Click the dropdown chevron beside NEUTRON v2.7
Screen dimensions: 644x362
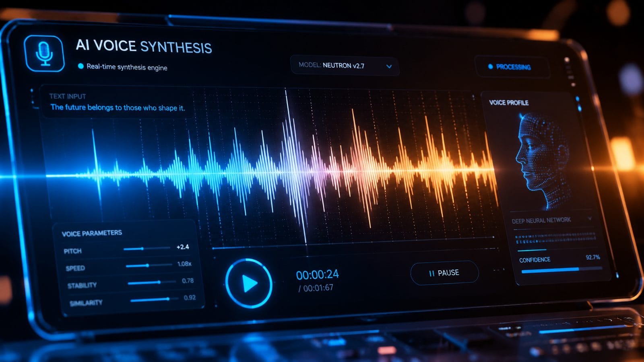coord(389,66)
